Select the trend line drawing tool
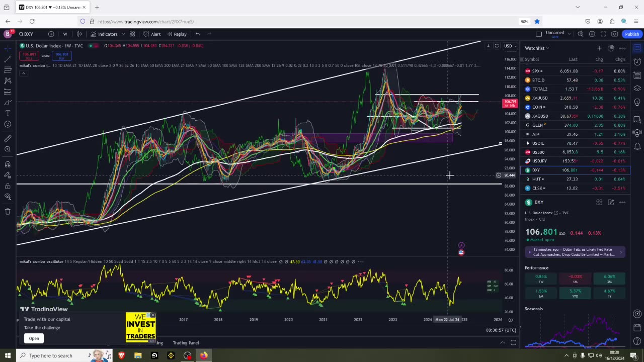Screen dimensions: 644x362 8,59
